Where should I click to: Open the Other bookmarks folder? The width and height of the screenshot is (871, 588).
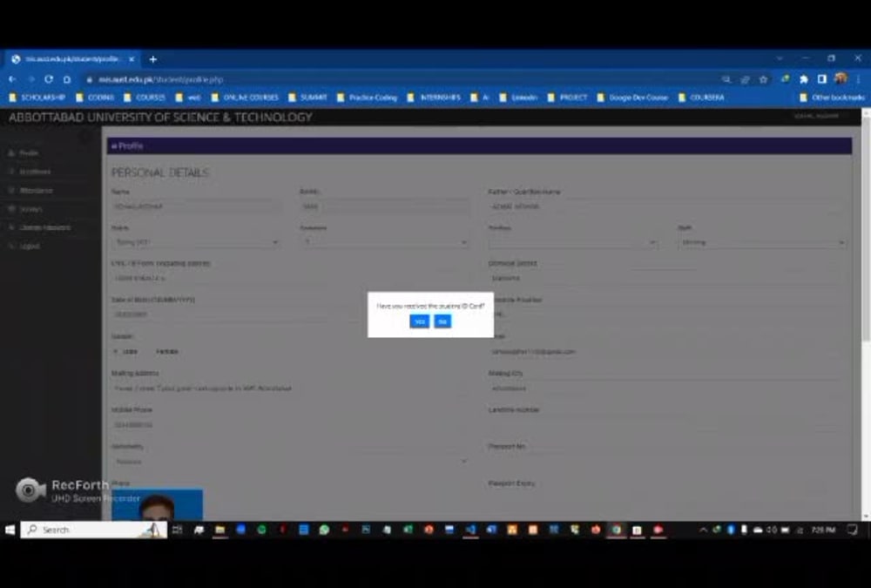pyautogui.click(x=832, y=98)
